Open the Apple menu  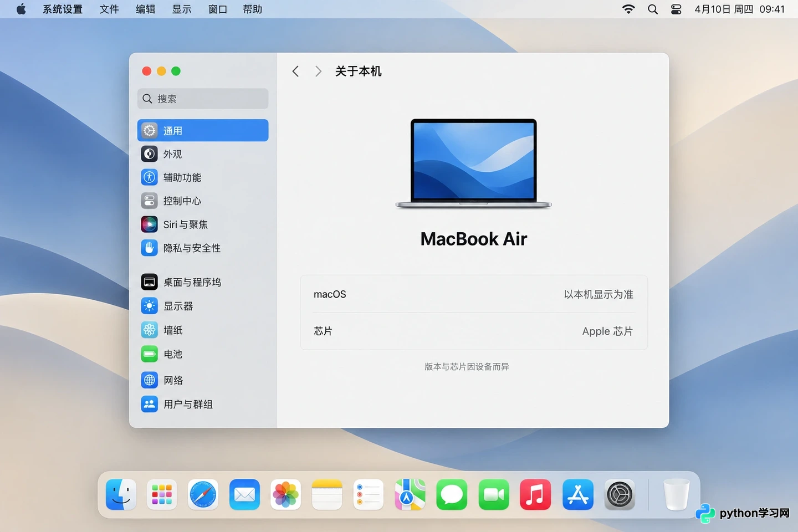[x=21, y=9]
